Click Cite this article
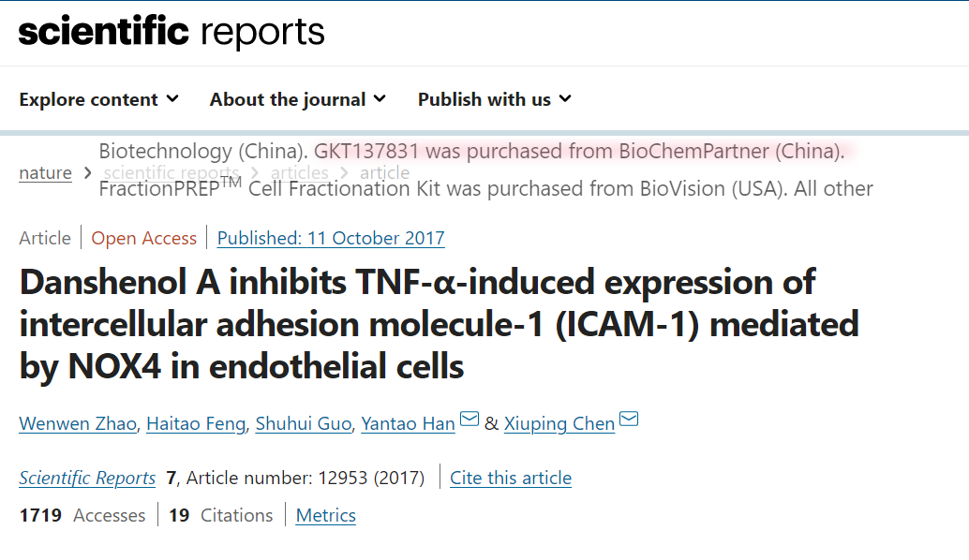This screenshot has height=560, width=969. pos(511,478)
